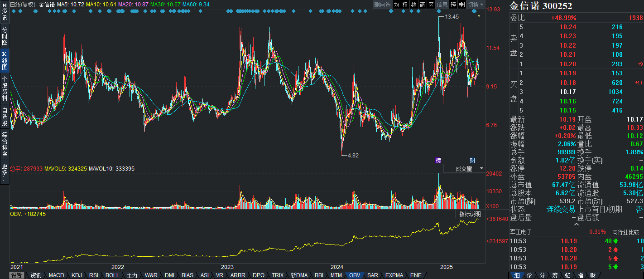The image size is (644, 279).
Task: Select the W&R indicator tab
Action: pos(151,275)
